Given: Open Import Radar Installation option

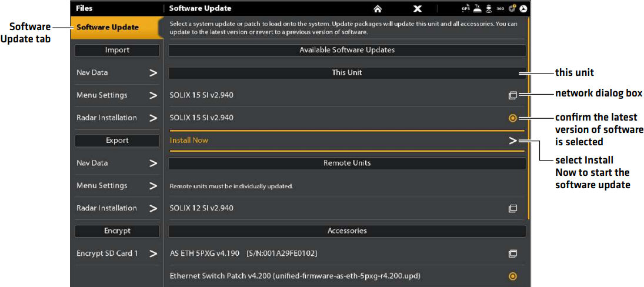Looking at the screenshot, I should tap(117, 118).
